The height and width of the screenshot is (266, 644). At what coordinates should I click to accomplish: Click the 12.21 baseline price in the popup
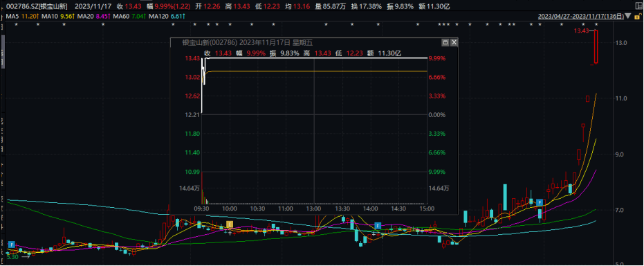click(x=192, y=115)
